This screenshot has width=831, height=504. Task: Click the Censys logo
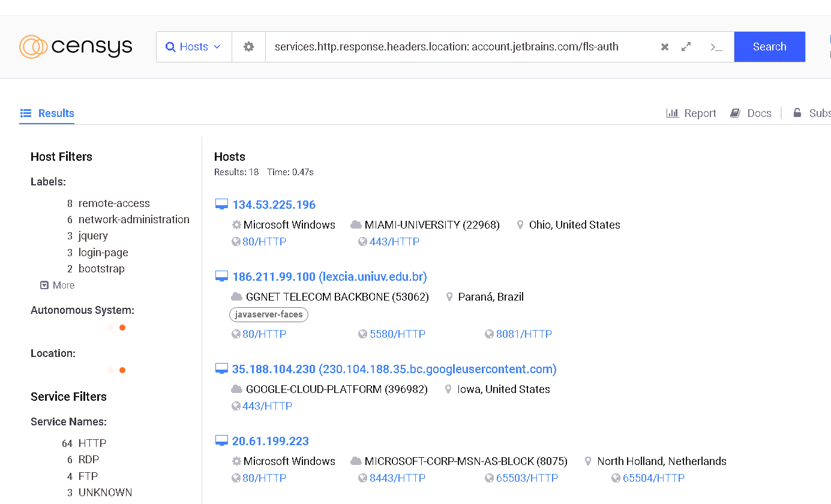click(x=76, y=47)
